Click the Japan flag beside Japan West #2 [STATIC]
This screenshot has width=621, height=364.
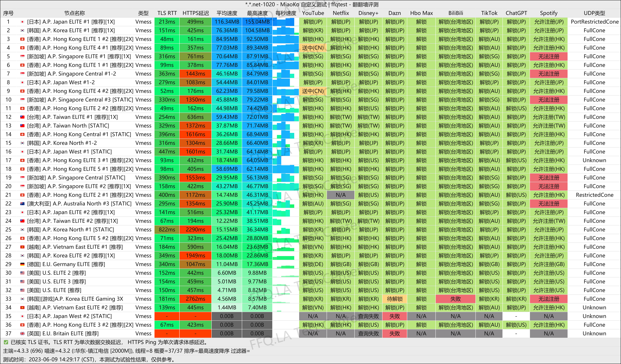click(x=22, y=316)
